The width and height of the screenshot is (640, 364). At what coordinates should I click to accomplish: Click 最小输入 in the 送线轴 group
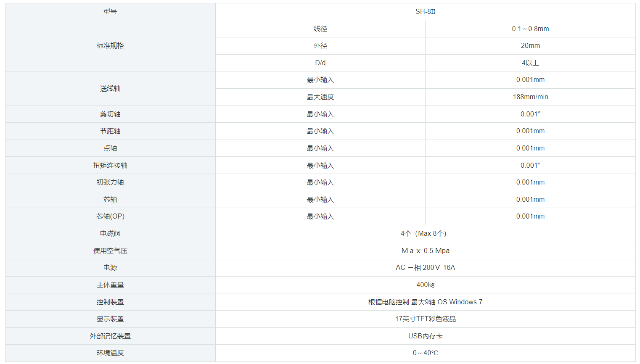pos(320,80)
